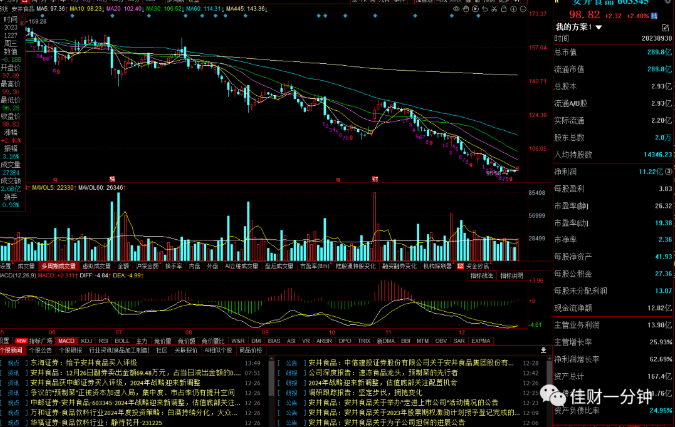
Task: Open news 东海证券：给予安井食品买入评级
Action: point(84,363)
